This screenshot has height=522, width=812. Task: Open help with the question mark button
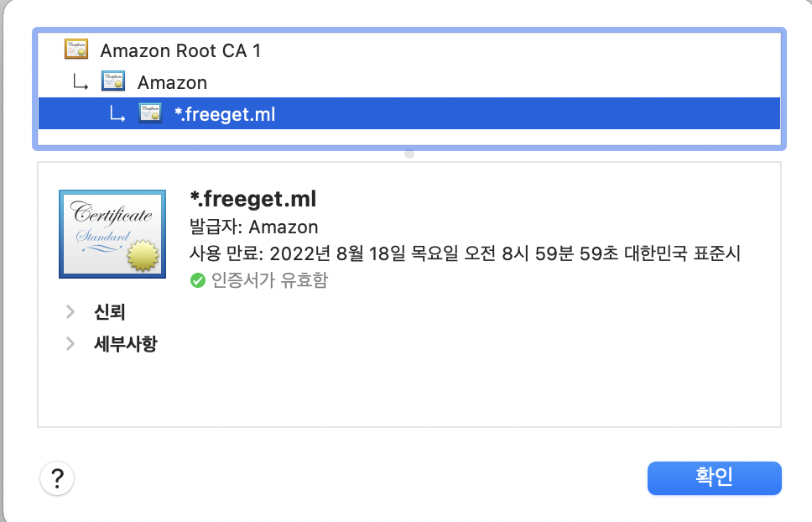(x=57, y=479)
